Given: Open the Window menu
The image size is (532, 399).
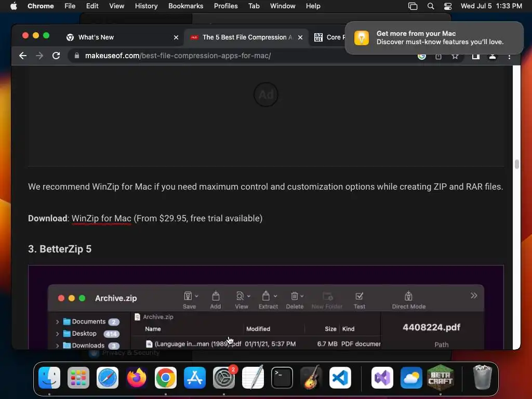Looking at the screenshot, I should tap(283, 6).
